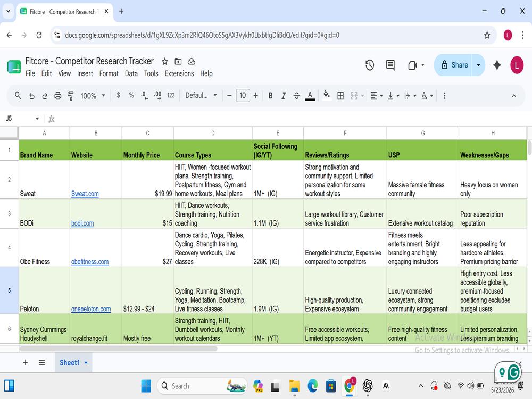Image resolution: width=532 pixels, height=399 pixels.
Task: Open the zoom level 100% dropdown
Action: point(93,96)
